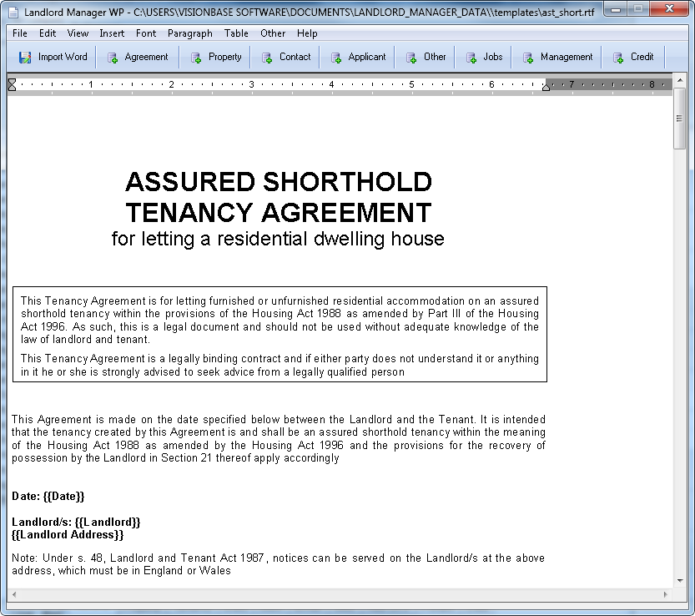Click the Agreement toolbar button label
This screenshot has width=695, height=616.
tap(146, 57)
